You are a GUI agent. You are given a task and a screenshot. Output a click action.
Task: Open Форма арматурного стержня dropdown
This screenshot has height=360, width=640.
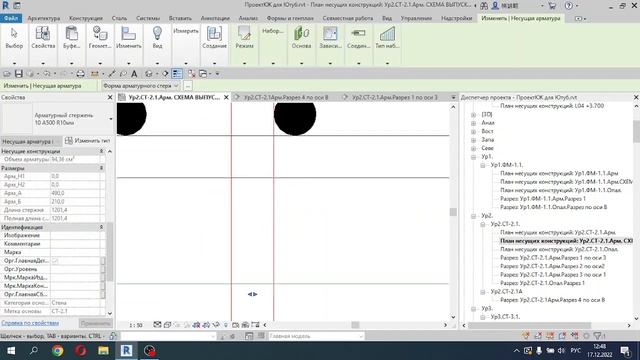tap(140, 86)
